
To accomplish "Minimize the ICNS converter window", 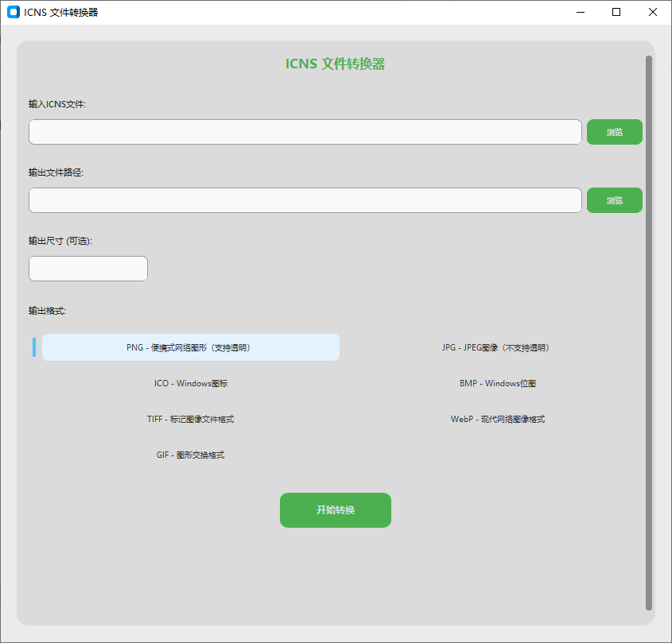I will tap(580, 12).
